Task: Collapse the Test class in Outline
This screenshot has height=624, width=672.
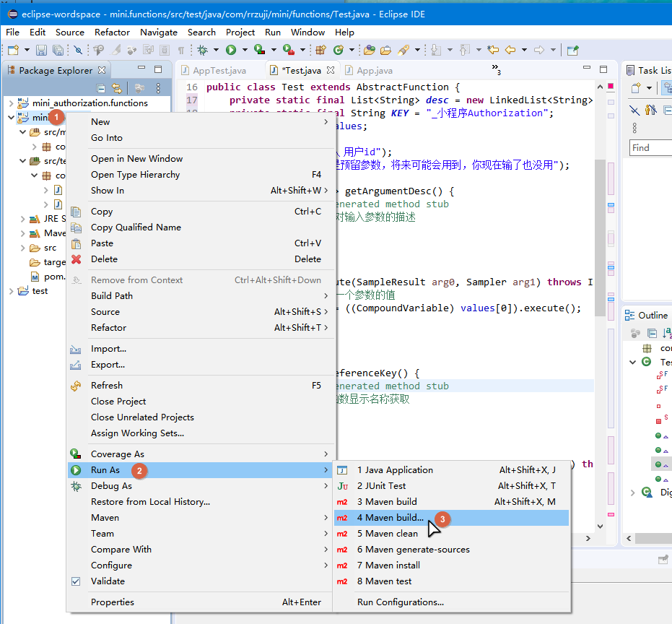Action: 632,362
